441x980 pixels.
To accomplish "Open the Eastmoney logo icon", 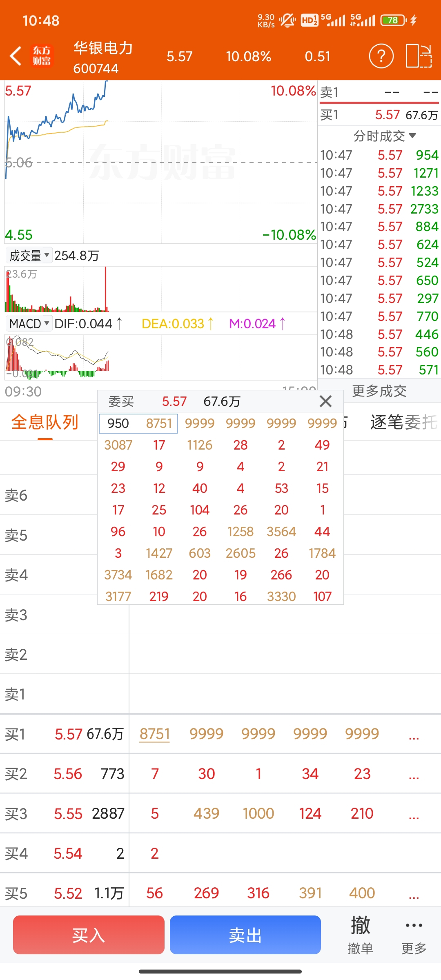I will (42, 56).
